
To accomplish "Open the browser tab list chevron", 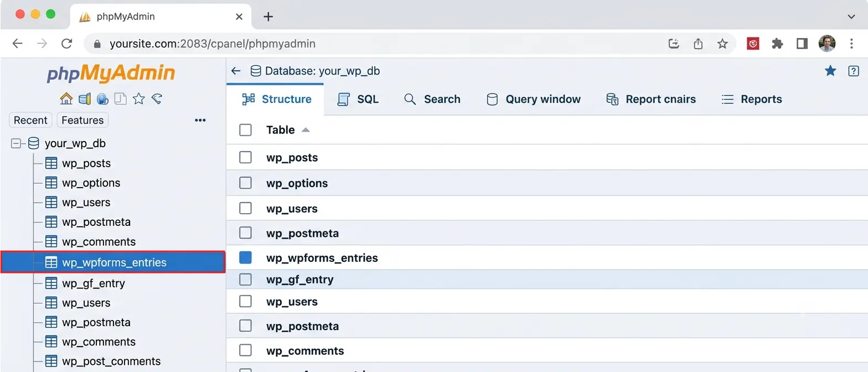I will tap(851, 17).
